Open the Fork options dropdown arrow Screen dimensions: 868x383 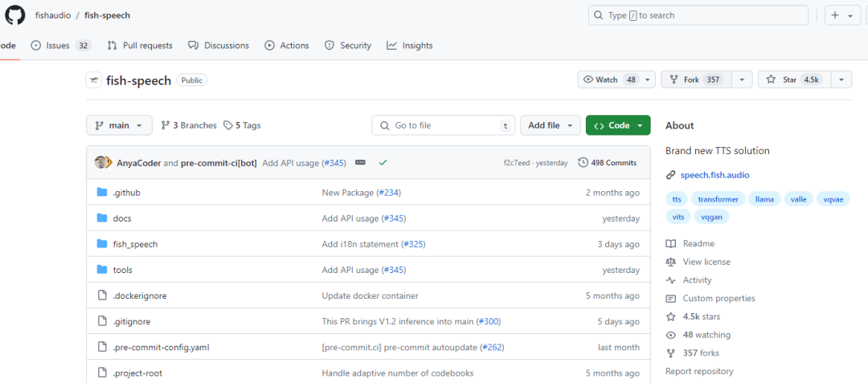coord(742,79)
